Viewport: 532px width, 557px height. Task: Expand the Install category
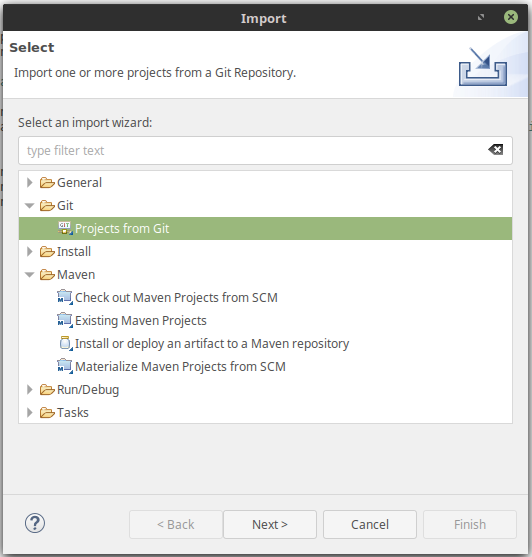pos(29,252)
